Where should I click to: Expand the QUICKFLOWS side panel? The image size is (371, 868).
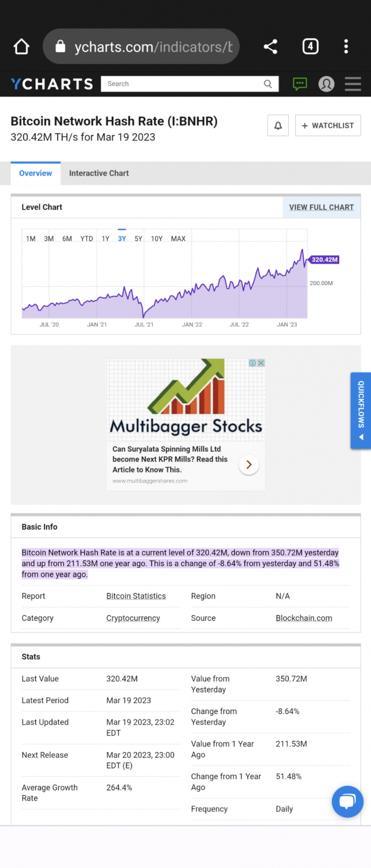(360, 411)
